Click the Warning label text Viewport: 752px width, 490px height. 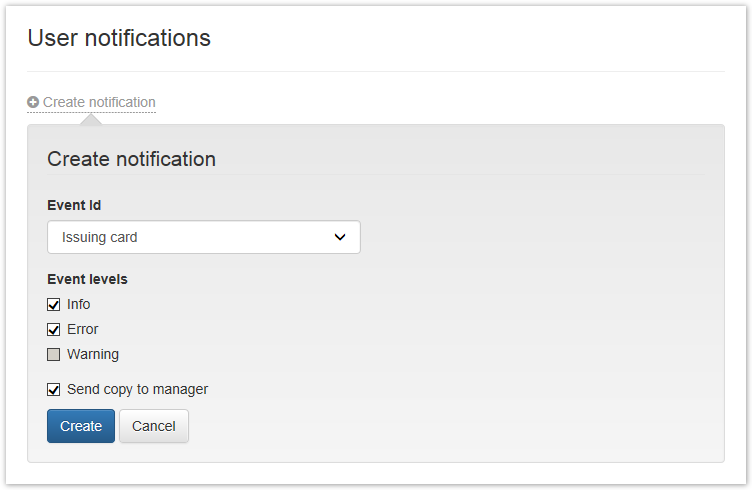pos(92,354)
